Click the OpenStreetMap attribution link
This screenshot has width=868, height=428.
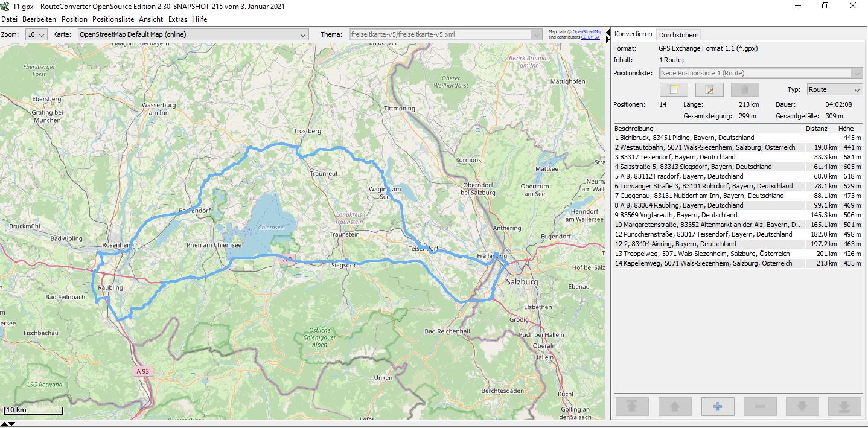click(x=587, y=31)
